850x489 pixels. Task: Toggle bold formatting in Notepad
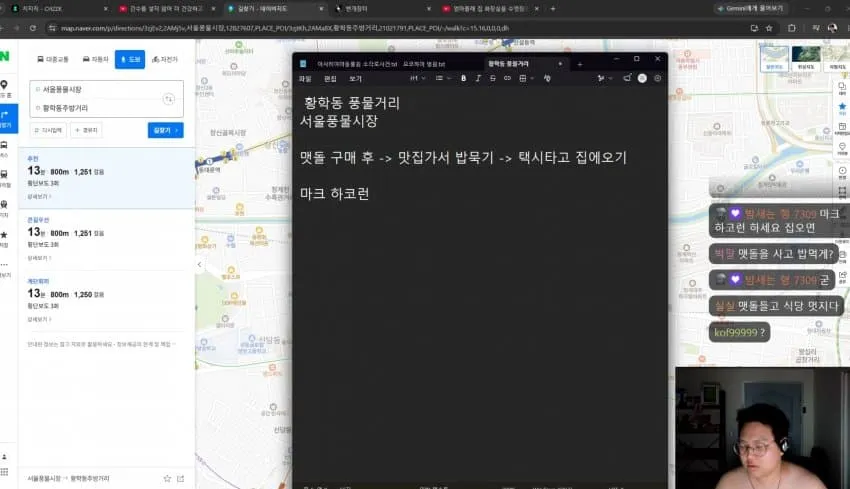(463, 78)
